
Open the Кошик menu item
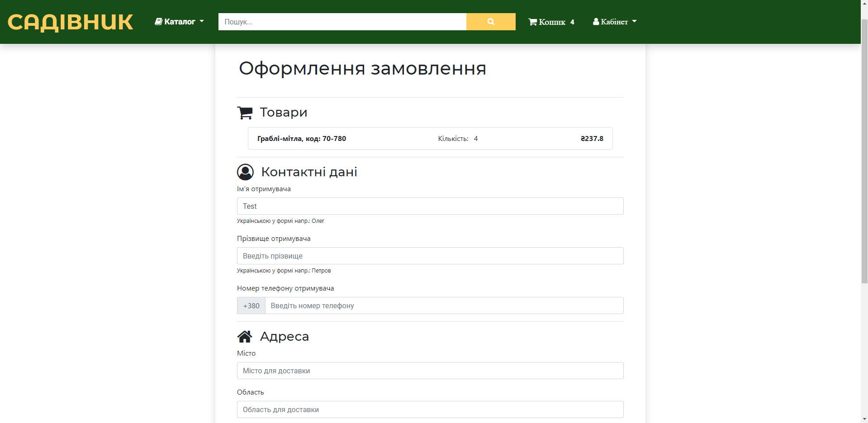(x=551, y=21)
